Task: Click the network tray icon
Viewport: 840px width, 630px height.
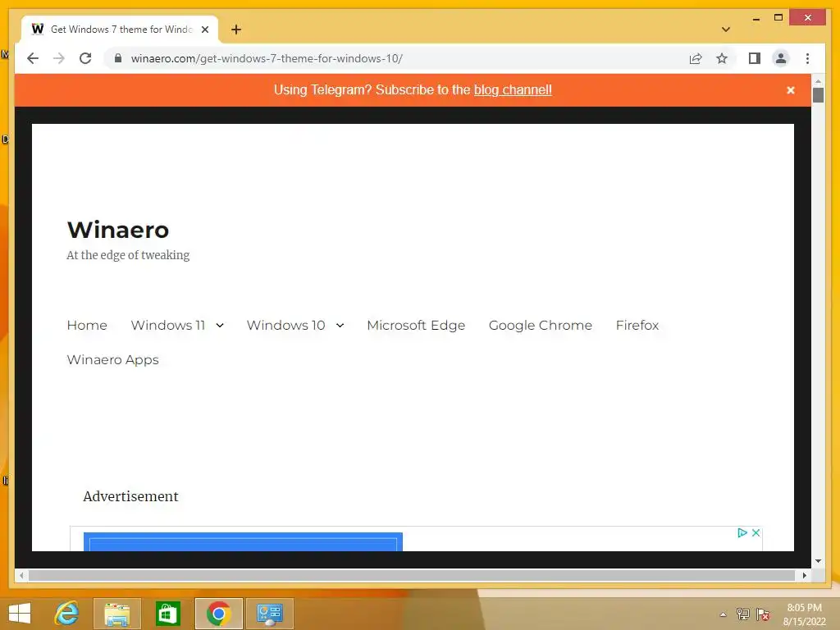Action: pos(743,614)
